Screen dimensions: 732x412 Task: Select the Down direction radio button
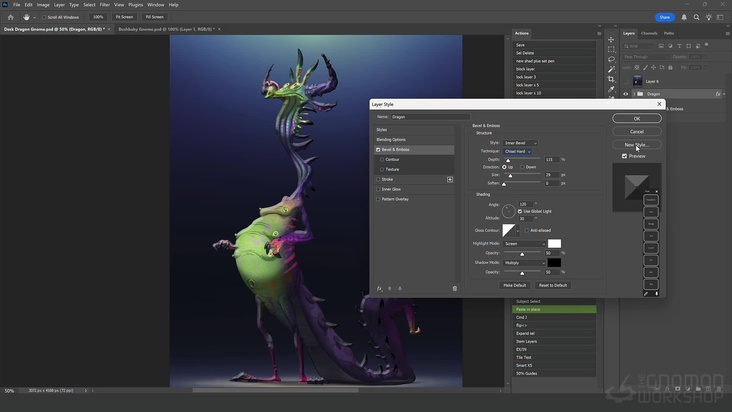pyautogui.click(x=522, y=167)
